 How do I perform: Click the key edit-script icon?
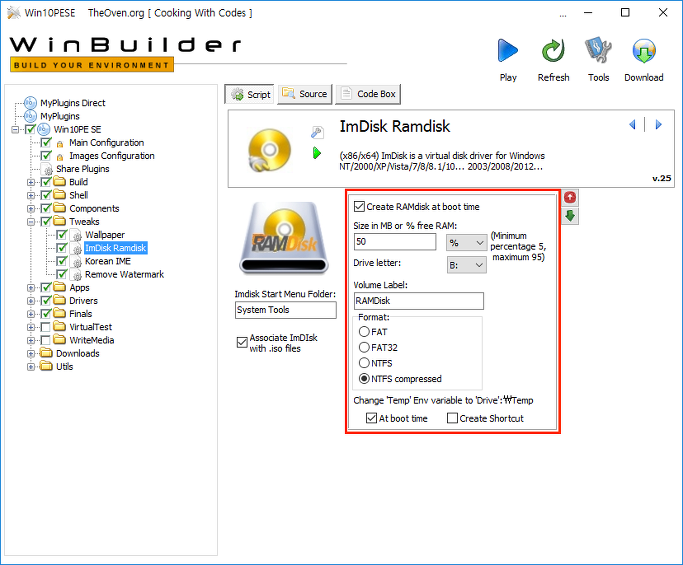click(317, 132)
